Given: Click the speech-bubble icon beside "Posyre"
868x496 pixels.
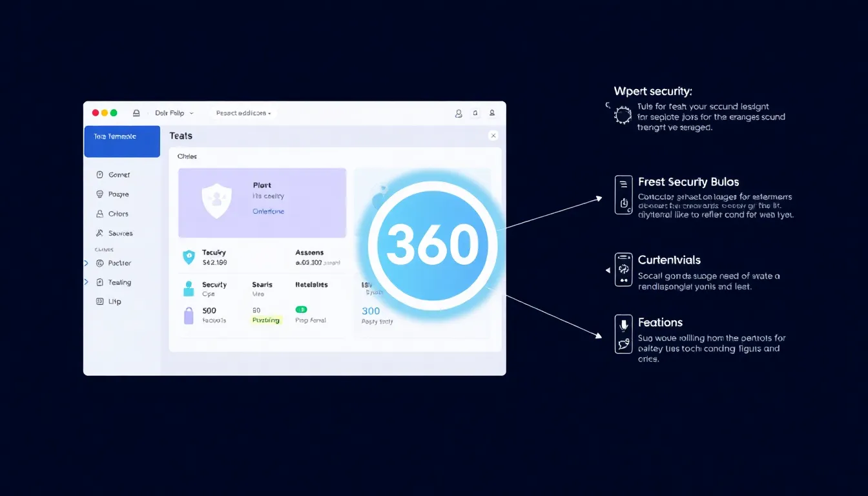Looking at the screenshot, I should pyautogui.click(x=100, y=194).
